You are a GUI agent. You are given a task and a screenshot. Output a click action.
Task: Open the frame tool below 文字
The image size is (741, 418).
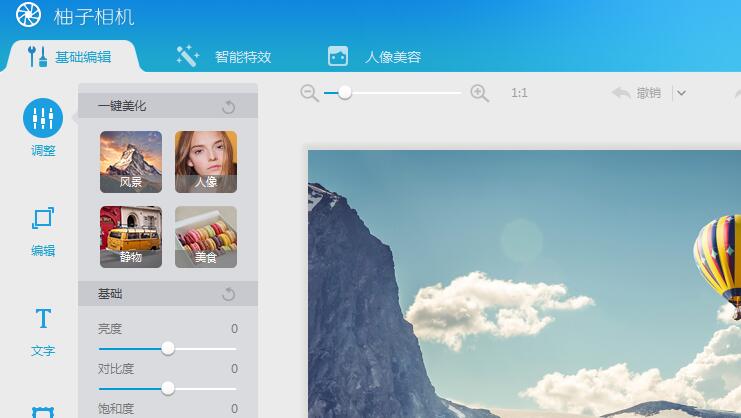(43, 412)
